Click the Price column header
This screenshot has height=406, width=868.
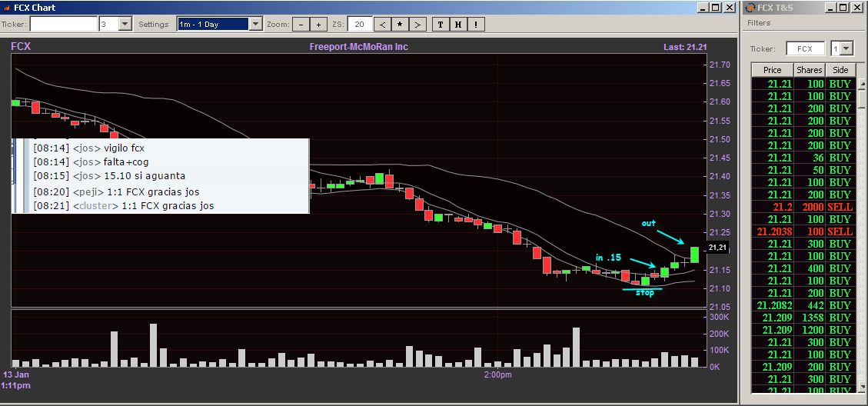tap(772, 70)
